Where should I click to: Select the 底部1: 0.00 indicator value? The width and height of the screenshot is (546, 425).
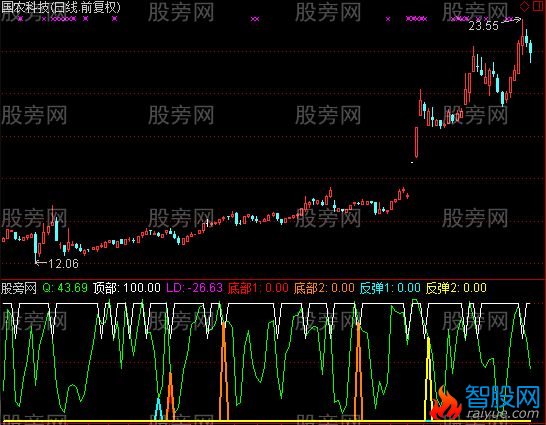point(258,288)
